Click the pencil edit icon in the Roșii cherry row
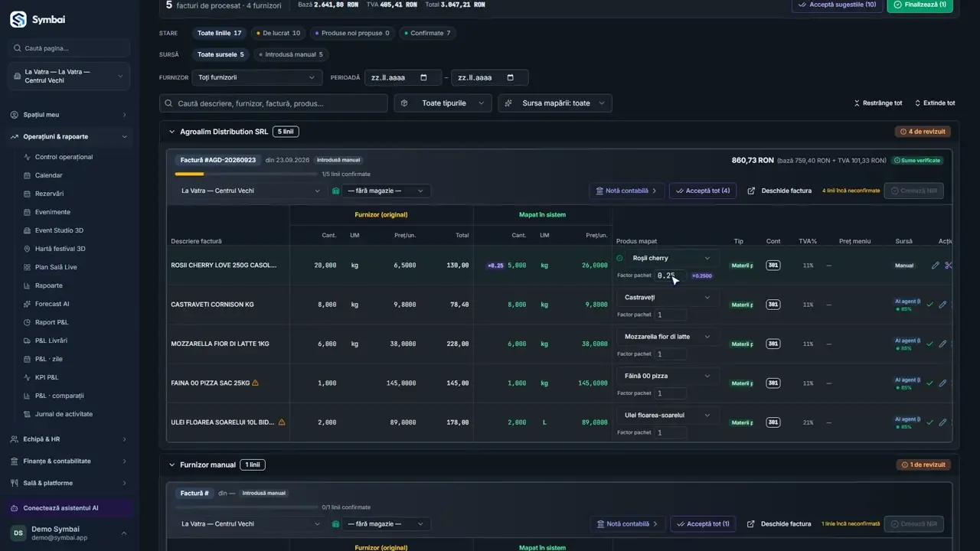 coord(935,266)
